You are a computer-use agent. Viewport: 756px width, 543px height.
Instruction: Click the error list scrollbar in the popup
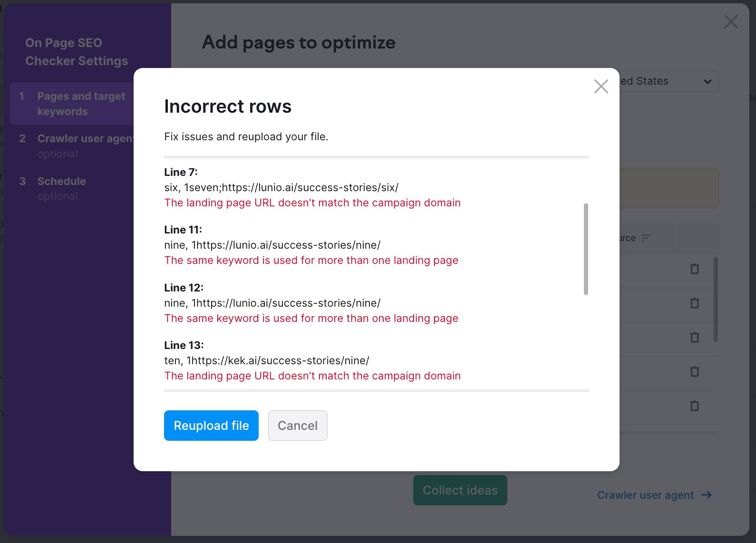coord(586,249)
